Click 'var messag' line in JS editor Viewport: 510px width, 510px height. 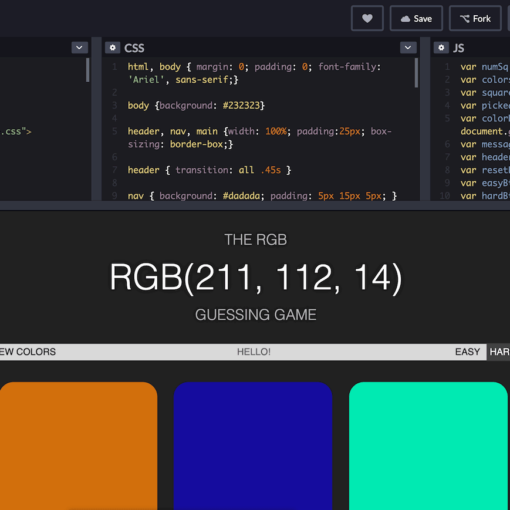pyautogui.click(x=485, y=144)
